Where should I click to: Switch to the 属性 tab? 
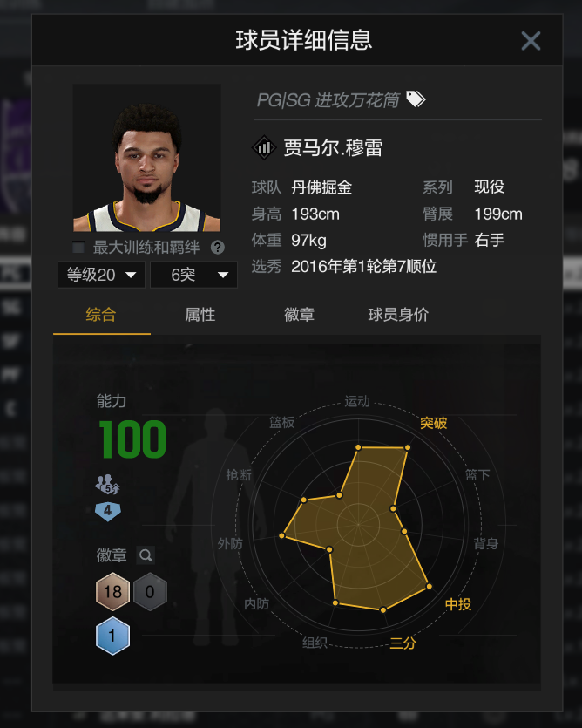pyautogui.click(x=200, y=315)
